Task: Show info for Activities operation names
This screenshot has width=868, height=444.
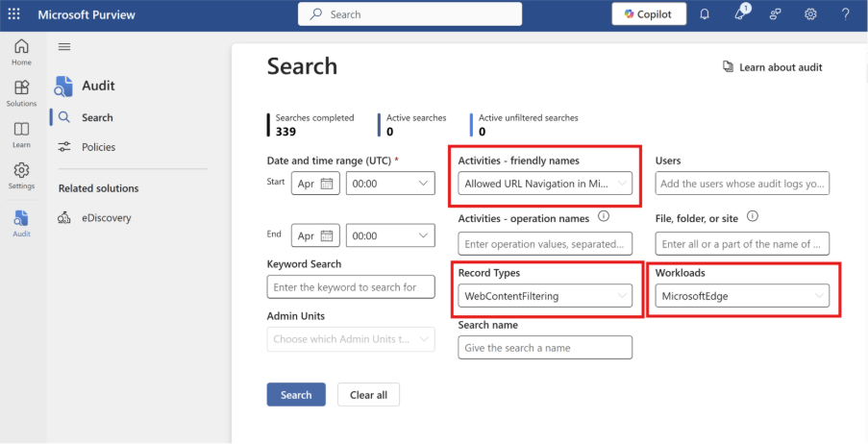Action: click(x=604, y=216)
